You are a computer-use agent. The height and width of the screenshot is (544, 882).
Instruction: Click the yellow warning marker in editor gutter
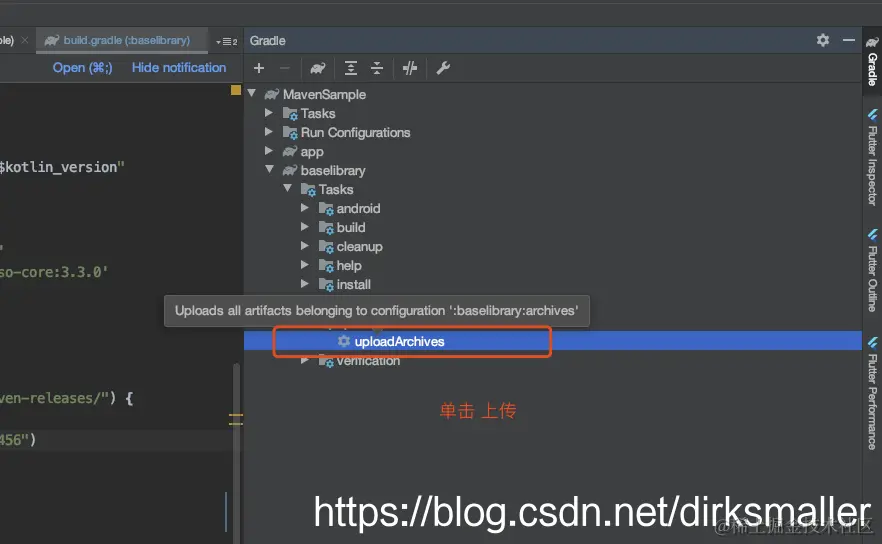click(236, 90)
